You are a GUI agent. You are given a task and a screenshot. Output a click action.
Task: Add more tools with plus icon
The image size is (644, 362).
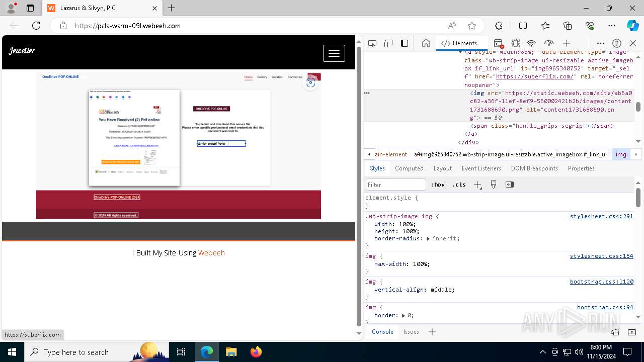(567, 43)
